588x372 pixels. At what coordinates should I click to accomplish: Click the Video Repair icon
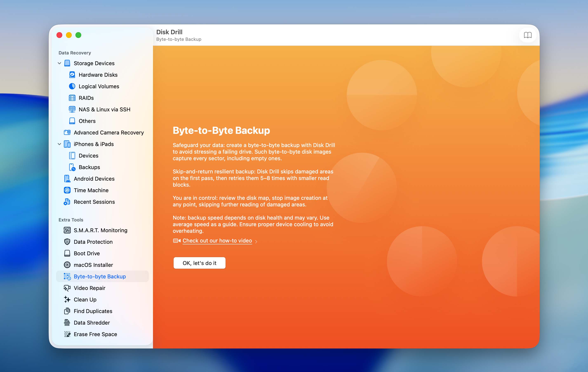[x=67, y=288]
